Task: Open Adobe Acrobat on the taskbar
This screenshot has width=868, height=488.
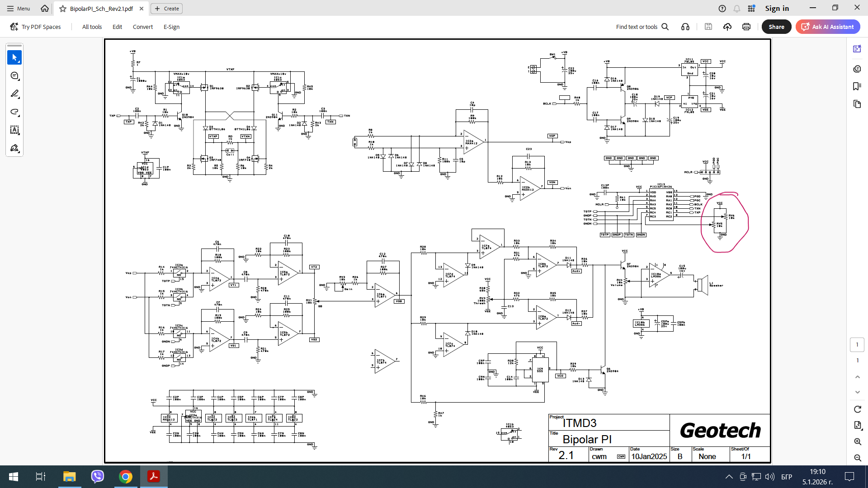Action: 154,477
